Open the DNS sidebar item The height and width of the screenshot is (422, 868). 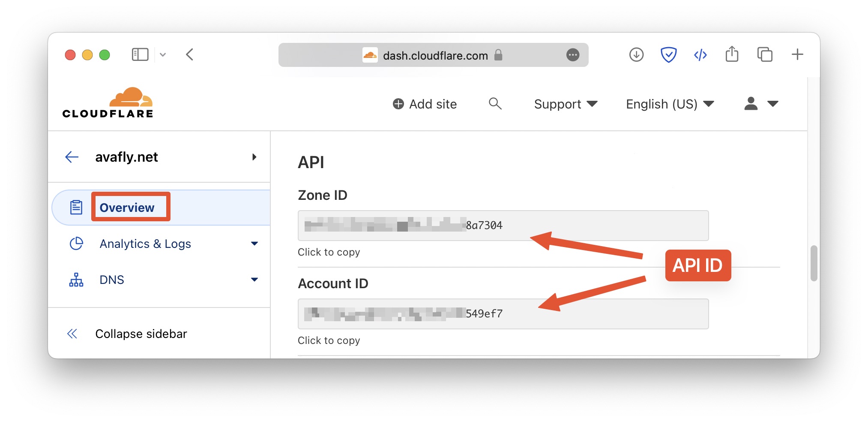[112, 280]
